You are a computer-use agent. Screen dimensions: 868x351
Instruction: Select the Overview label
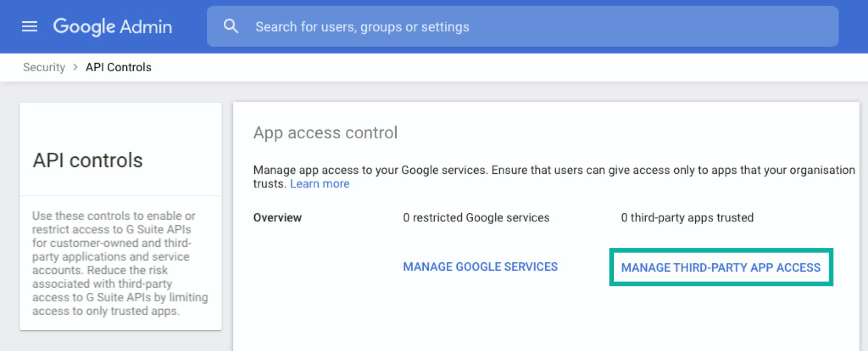(x=277, y=218)
